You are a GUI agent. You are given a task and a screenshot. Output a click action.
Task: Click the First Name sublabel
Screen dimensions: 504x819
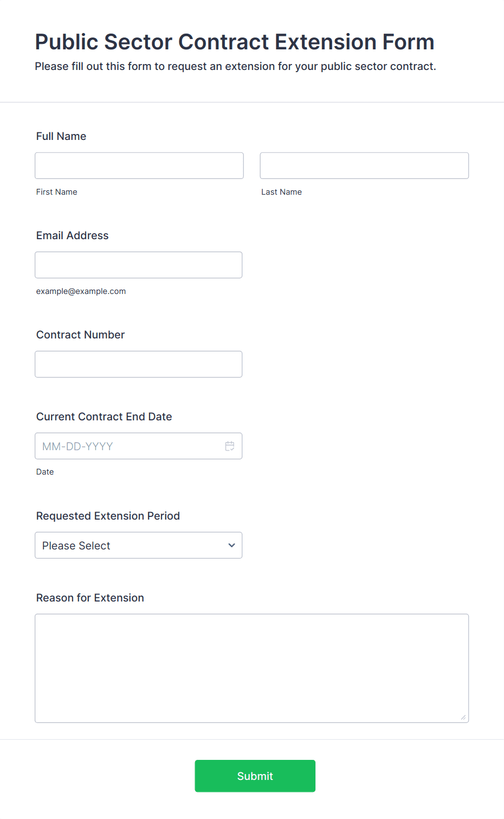click(x=57, y=192)
